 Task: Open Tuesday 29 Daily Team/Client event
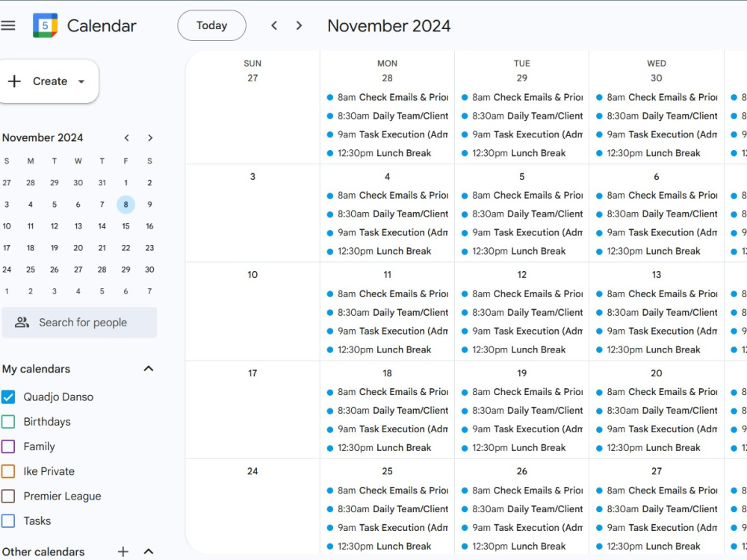pyautogui.click(x=522, y=116)
